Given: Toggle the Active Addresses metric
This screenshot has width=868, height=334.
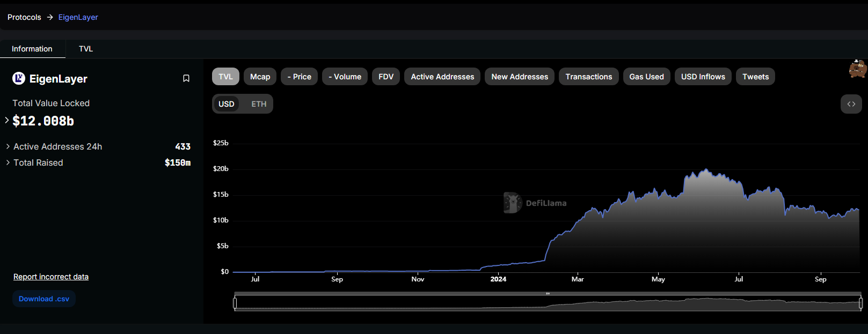Looking at the screenshot, I should pyautogui.click(x=442, y=77).
